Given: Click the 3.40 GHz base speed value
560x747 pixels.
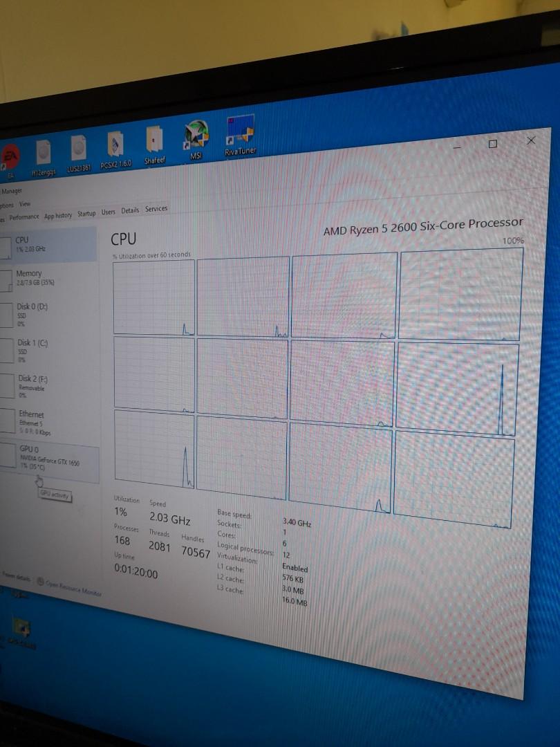Looking at the screenshot, I should click(297, 523).
